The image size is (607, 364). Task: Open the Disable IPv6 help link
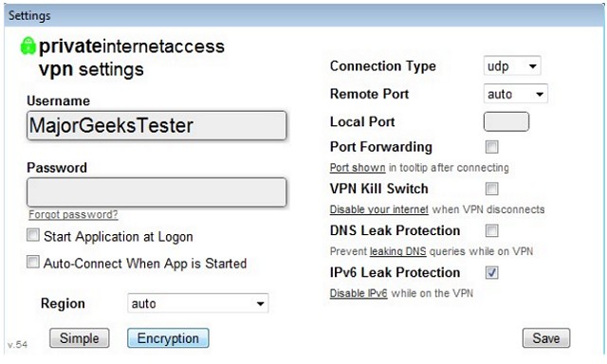[x=359, y=293]
